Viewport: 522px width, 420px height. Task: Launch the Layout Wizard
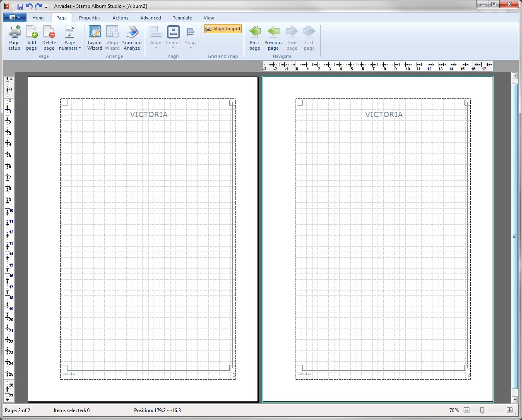click(x=95, y=38)
